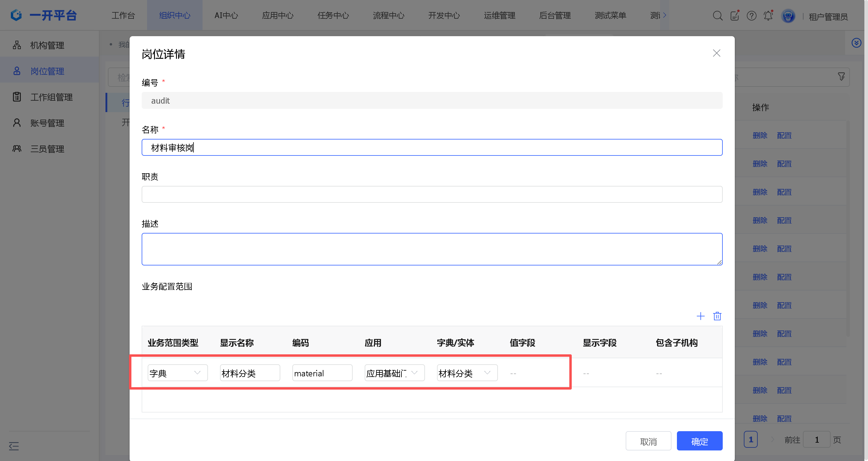The image size is (868, 461).
Task: Click the 描述 textarea
Action: tap(432, 249)
